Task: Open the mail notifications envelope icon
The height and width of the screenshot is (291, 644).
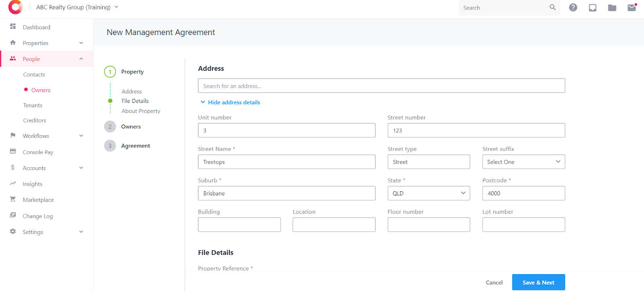Action: (632, 8)
